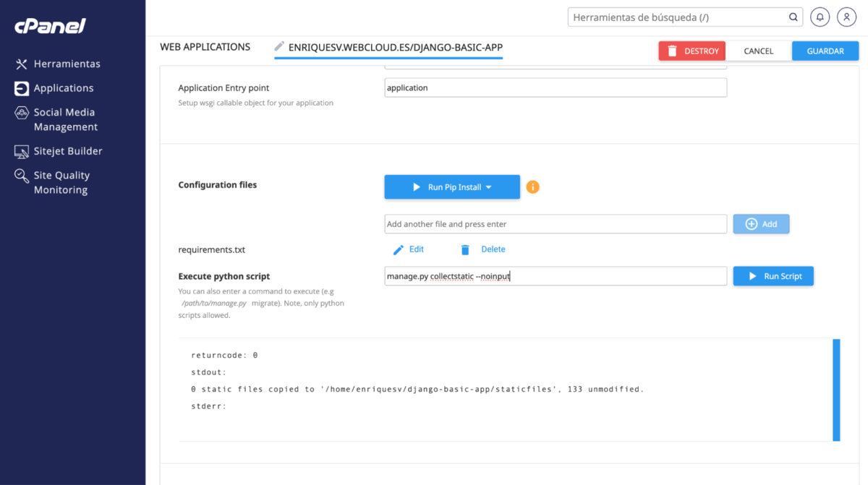The image size is (868, 485).
Task: Click the Application Entry point label
Action: (224, 88)
